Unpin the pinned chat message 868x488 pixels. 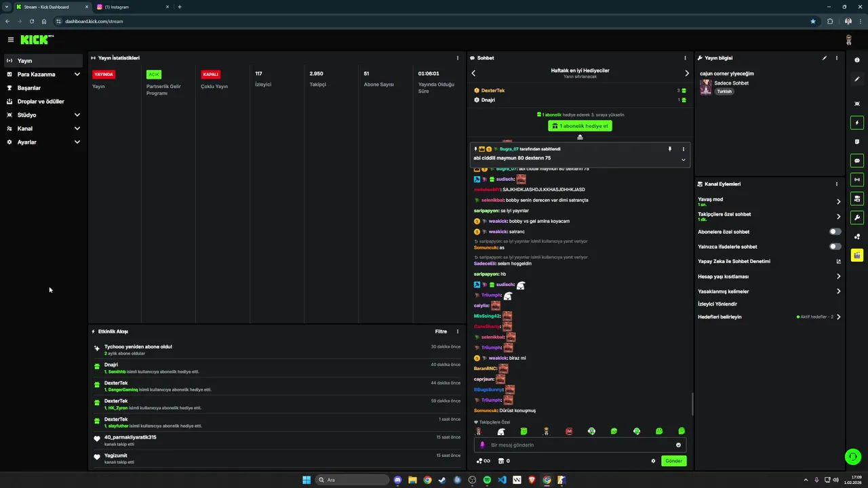[x=669, y=149]
